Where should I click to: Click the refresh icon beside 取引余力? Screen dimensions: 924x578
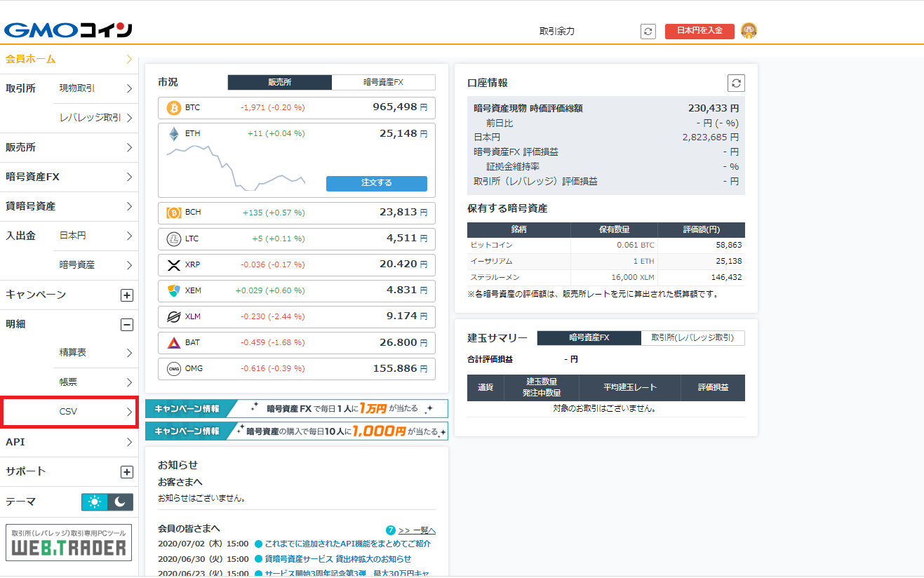point(648,32)
